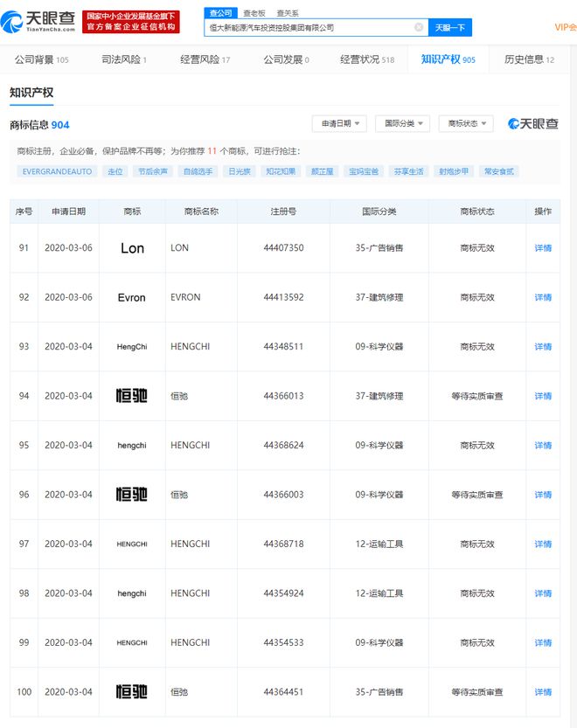The width and height of the screenshot is (577, 728).
Task: Select the 查关系 search mode tab
Action: tap(287, 13)
